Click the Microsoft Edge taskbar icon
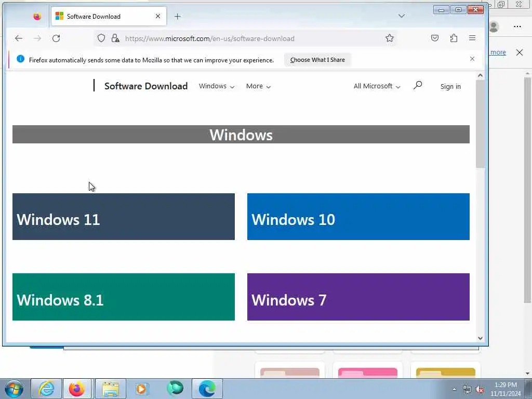 tap(207, 389)
